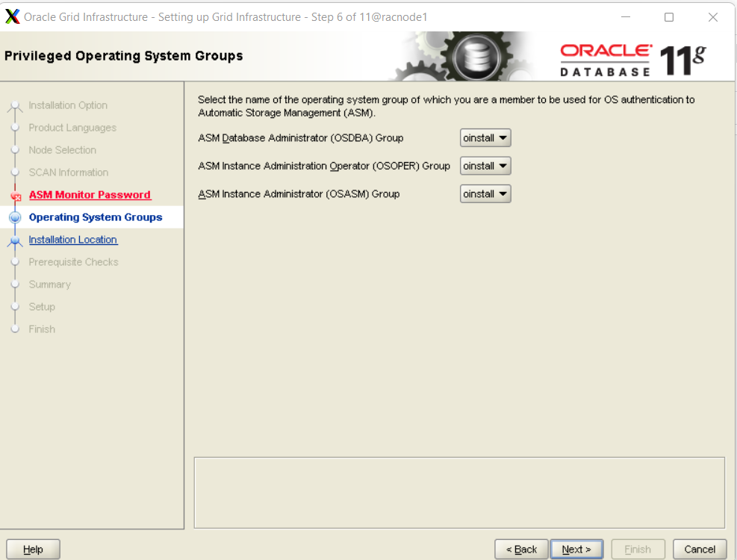Viewport: 737px width, 560px height.
Task: Click the X11 window icon in title bar
Action: pos(12,16)
